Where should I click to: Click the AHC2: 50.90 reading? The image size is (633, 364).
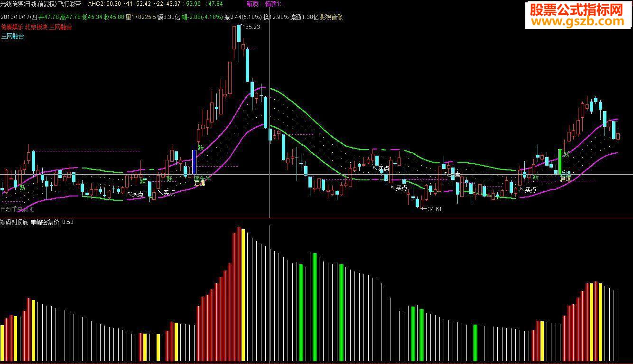[105, 4]
